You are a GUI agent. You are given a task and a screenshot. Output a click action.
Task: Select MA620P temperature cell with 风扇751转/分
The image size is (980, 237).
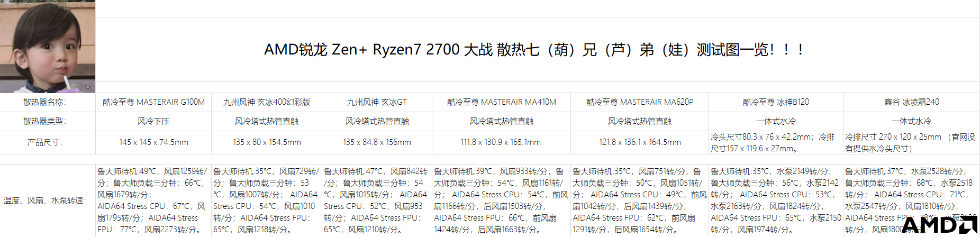639,200
